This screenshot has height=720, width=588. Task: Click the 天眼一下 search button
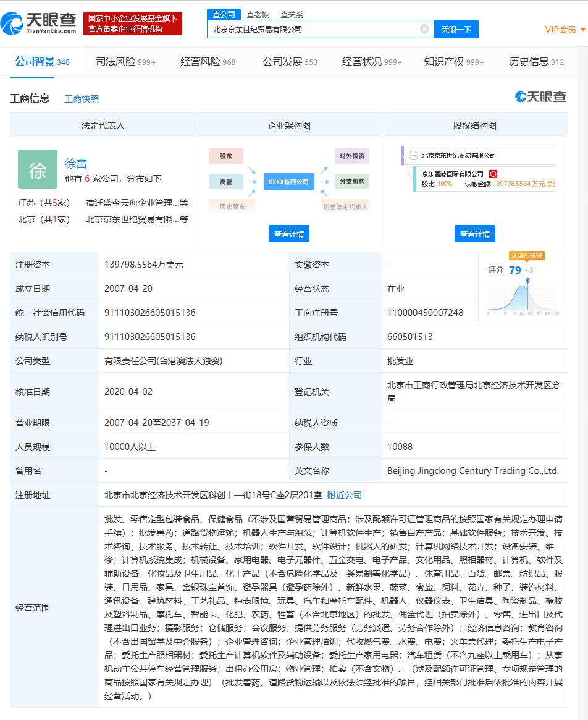coord(456,29)
